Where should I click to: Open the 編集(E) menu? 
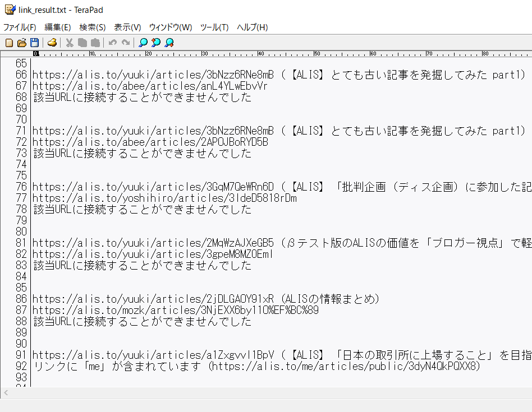tap(58, 27)
